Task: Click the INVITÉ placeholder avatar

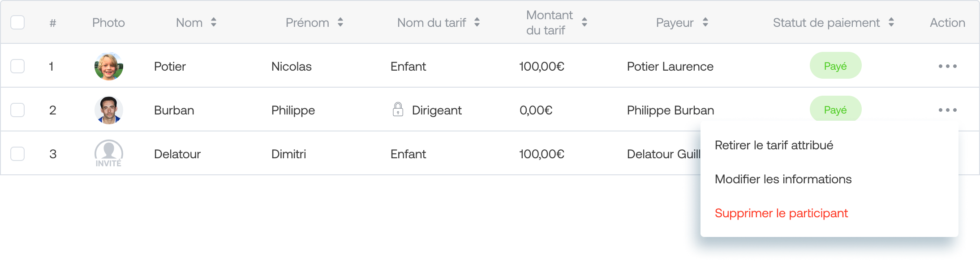Action: [109, 153]
